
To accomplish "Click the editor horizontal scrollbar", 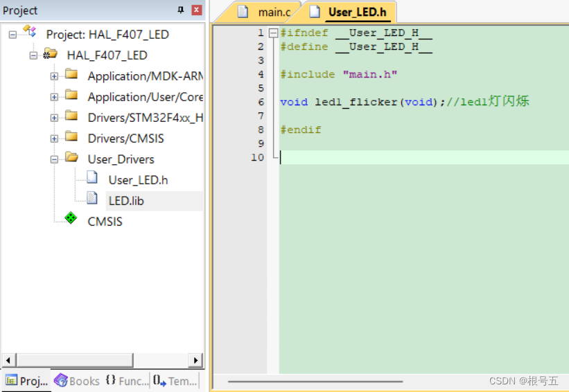I will pos(315,382).
